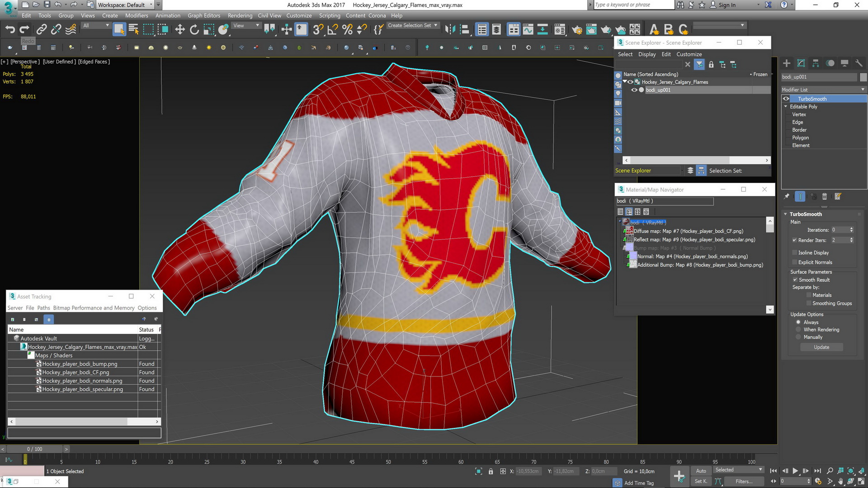This screenshot has width=868, height=488.
Task: Open the All selection filter dropdown
Action: [96, 26]
